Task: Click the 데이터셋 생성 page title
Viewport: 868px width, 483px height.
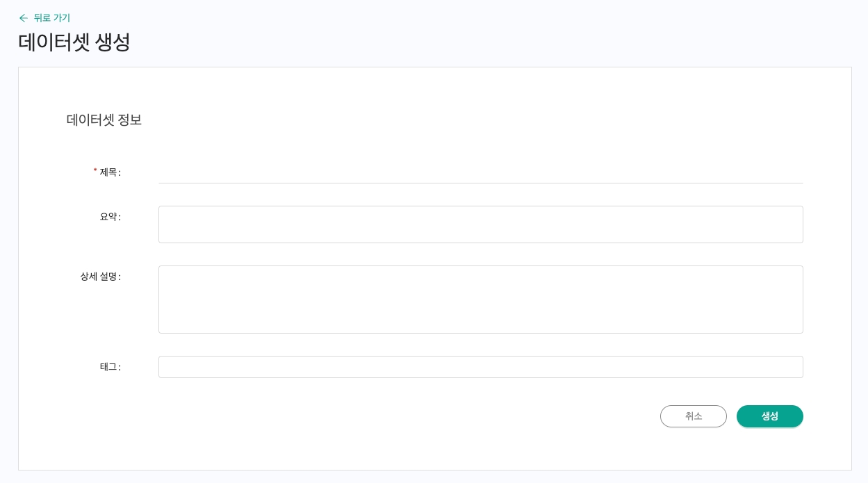Action: point(74,42)
